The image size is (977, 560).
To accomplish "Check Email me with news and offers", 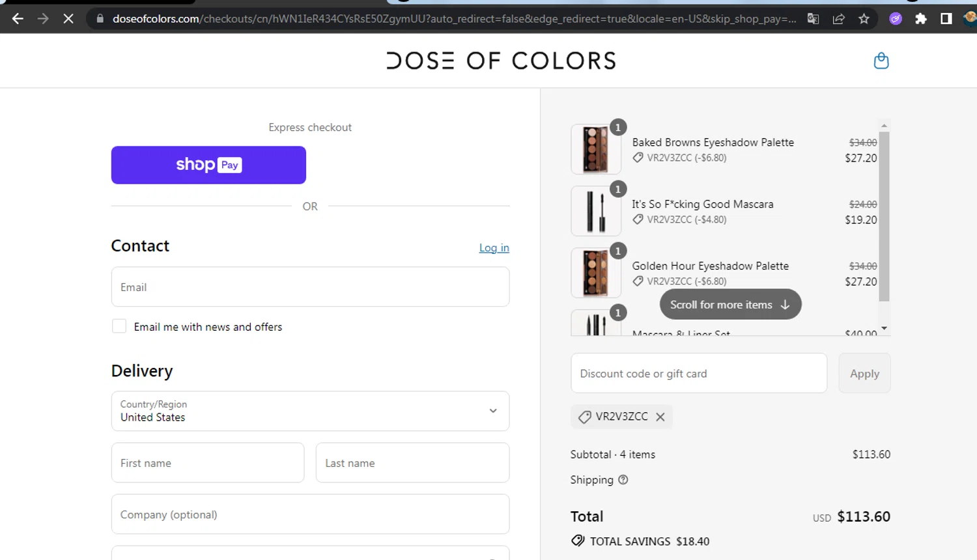I will pos(119,326).
